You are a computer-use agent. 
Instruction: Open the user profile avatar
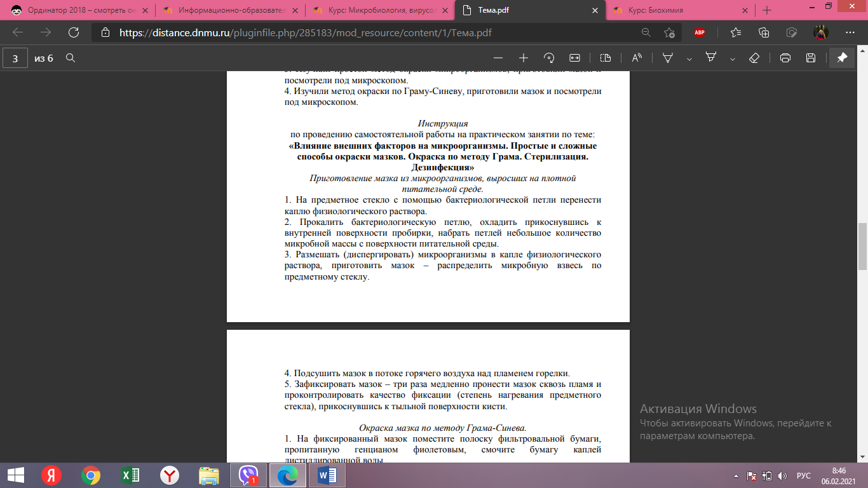[821, 33]
